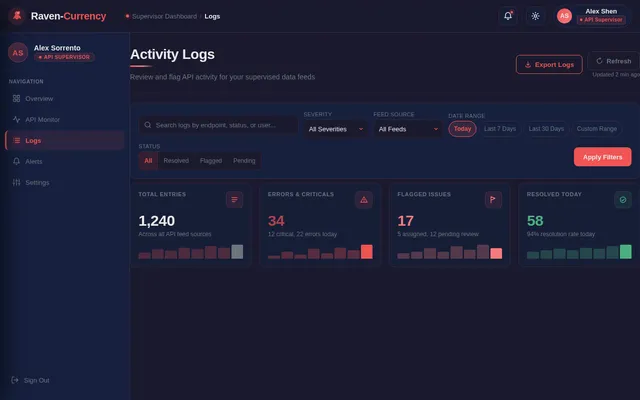
Task: Click the Errors & Criticals warning icon
Action: coord(363,200)
